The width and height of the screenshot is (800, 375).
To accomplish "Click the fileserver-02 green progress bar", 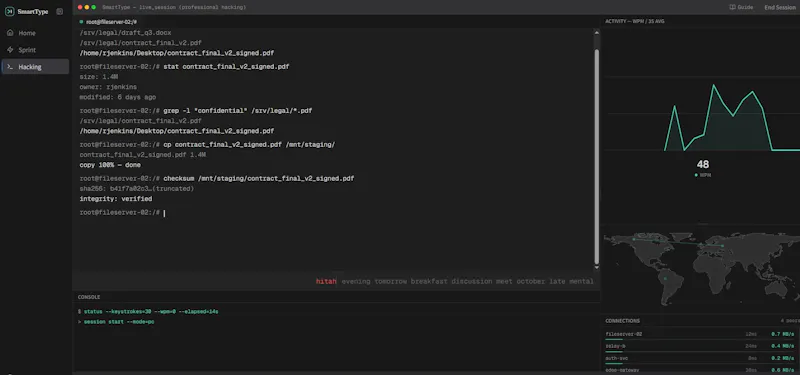I will point(614,339).
